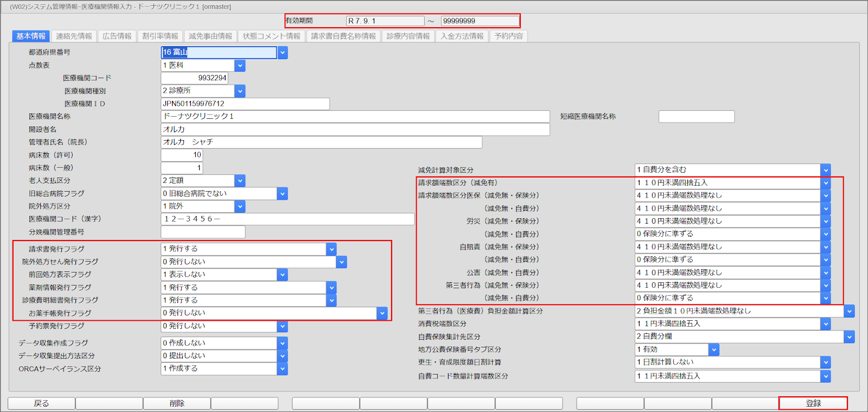Expand the 請求額端数区分(減免有) dropdown

point(826,183)
